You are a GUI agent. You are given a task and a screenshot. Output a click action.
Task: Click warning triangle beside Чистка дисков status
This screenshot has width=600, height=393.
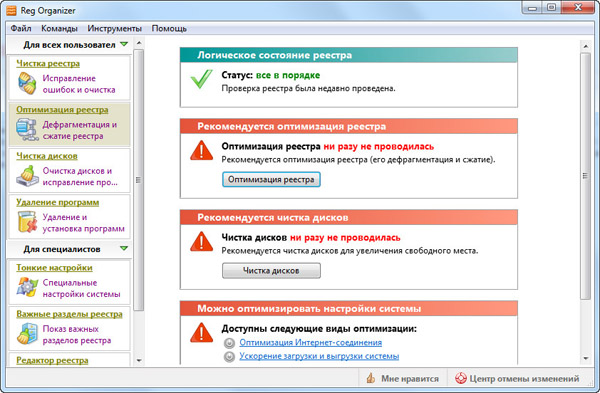click(202, 241)
